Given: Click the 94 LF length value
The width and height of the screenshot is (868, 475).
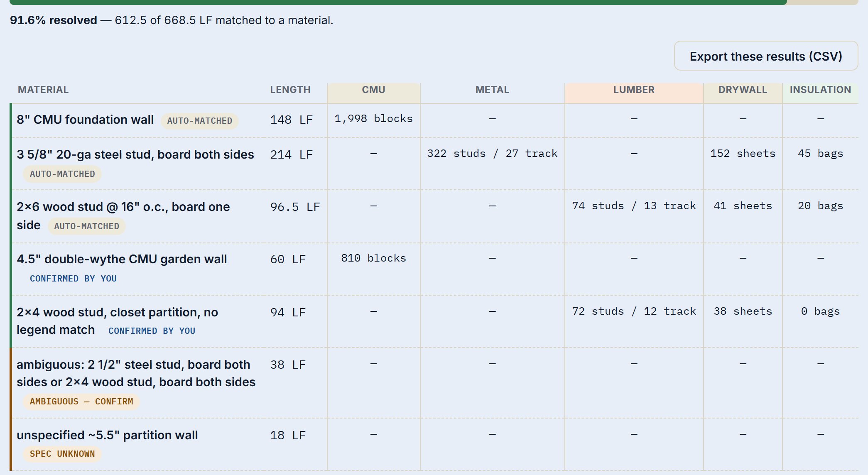Looking at the screenshot, I should (288, 313).
